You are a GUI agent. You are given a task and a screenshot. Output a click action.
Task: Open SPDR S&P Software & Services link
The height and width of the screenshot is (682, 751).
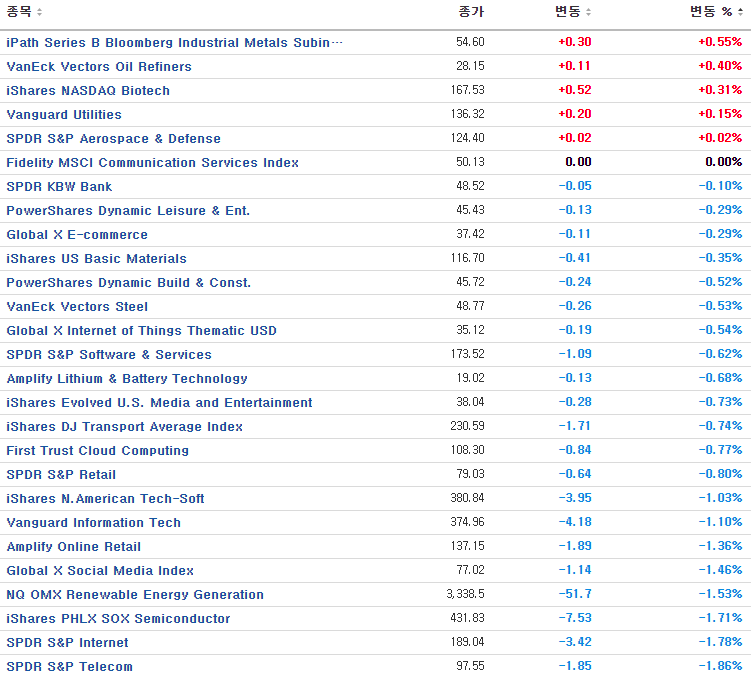coord(109,354)
